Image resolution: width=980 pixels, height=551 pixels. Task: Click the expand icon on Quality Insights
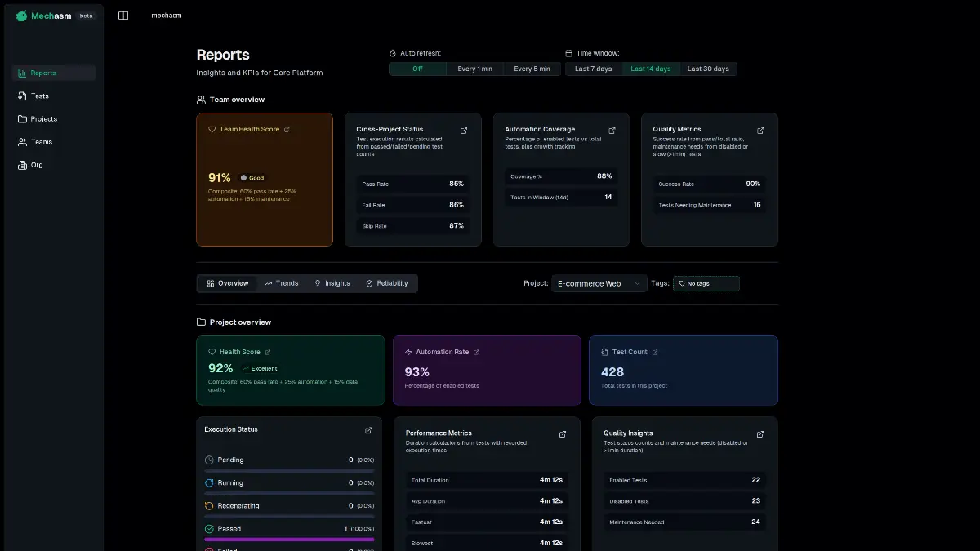(x=760, y=434)
